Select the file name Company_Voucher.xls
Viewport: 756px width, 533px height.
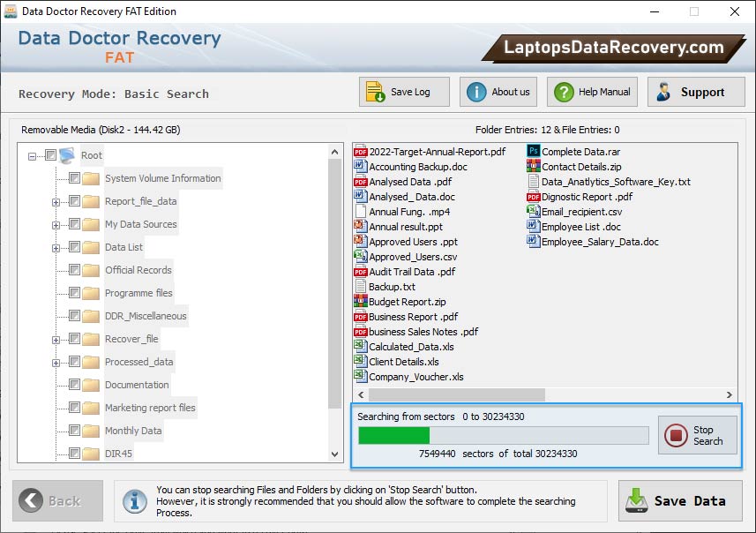416,377
